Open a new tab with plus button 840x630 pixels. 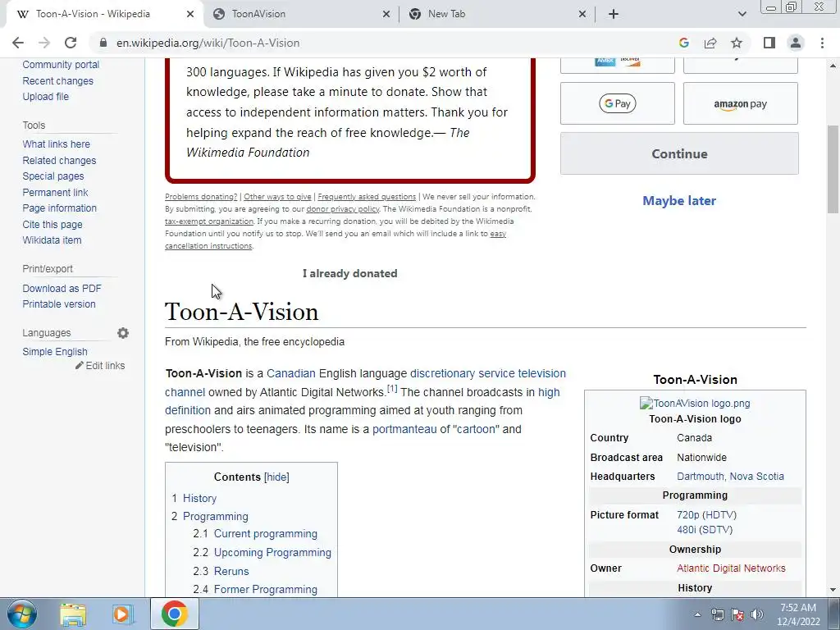(x=614, y=14)
